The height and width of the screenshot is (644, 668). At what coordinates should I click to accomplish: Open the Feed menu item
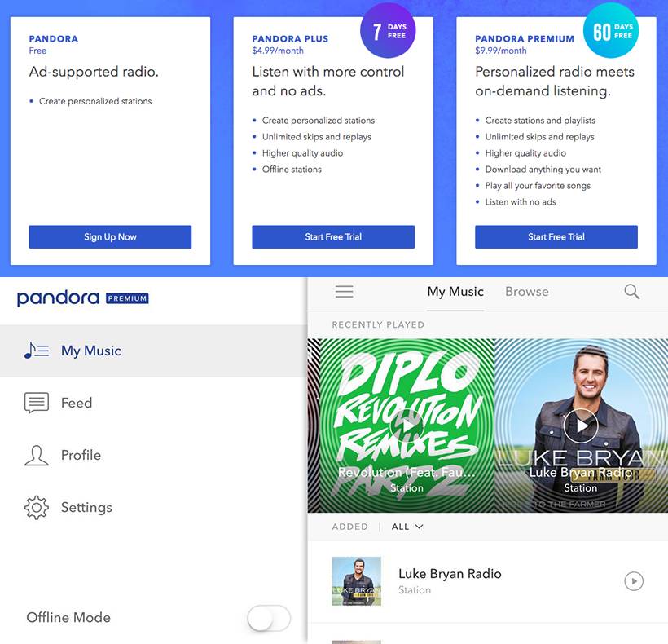point(153,403)
